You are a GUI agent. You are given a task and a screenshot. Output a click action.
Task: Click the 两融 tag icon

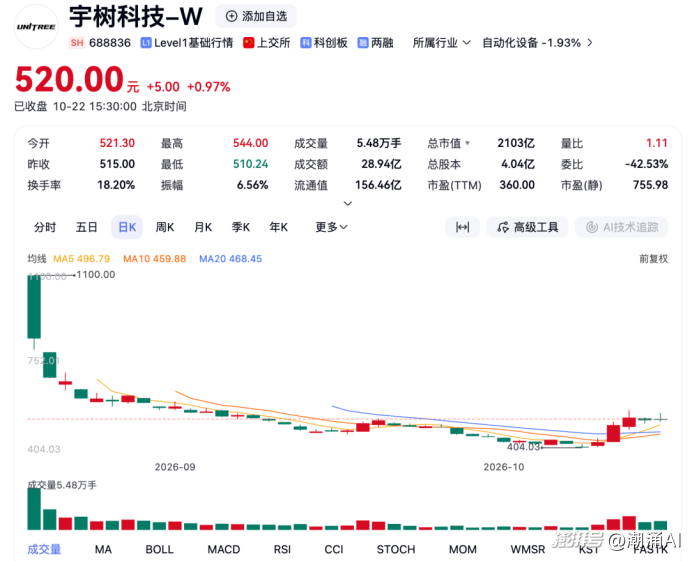[363, 43]
